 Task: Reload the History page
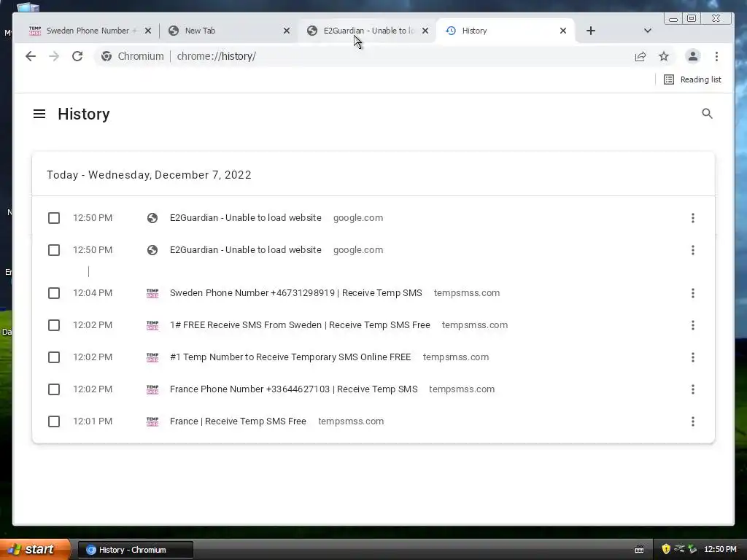coord(77,56)
